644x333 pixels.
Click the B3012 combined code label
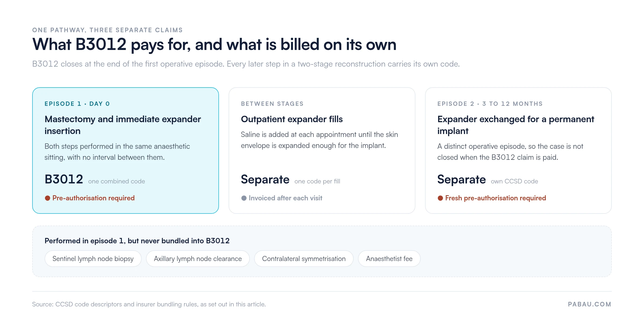[x=95, y=179]
